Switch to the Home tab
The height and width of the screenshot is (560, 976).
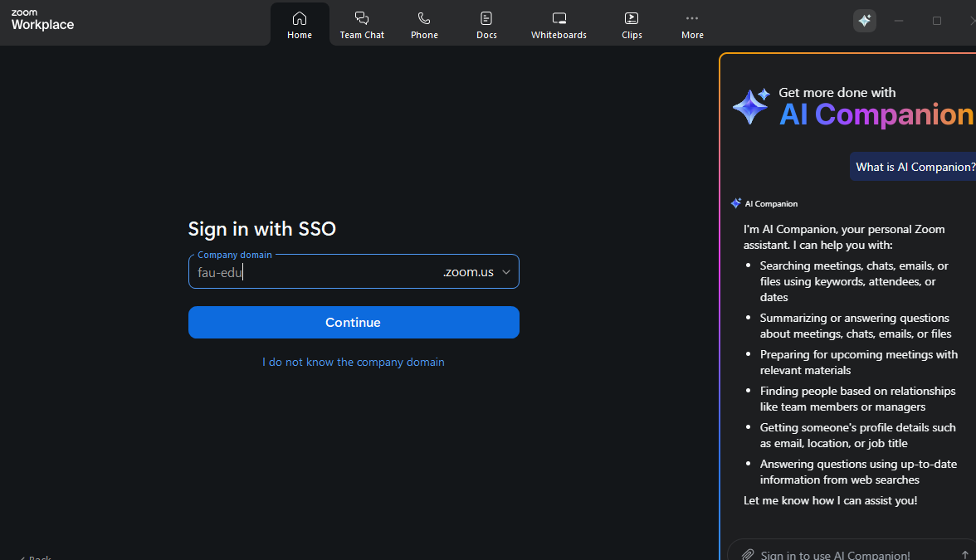point(300,23)
